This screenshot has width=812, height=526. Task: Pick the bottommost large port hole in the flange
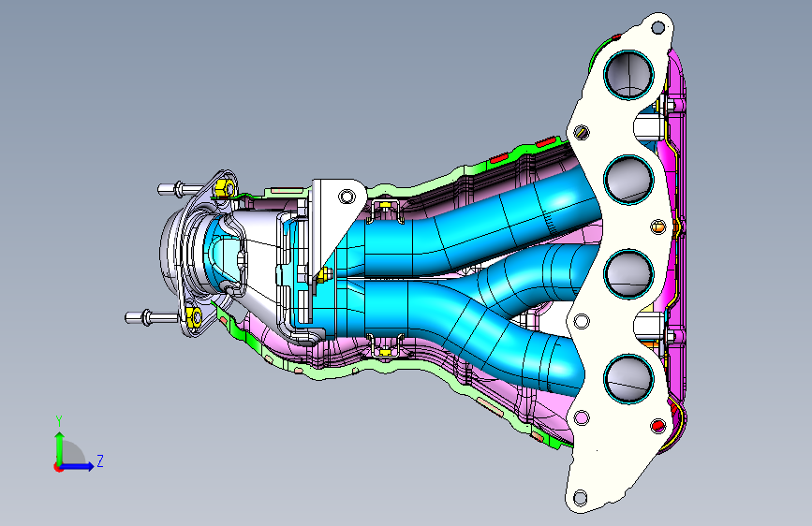click(629, 379)
